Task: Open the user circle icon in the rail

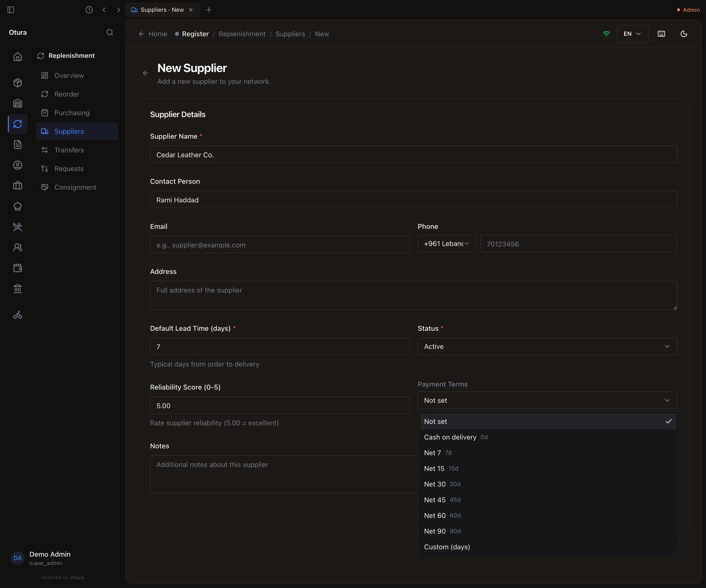Action: [17, 165]
